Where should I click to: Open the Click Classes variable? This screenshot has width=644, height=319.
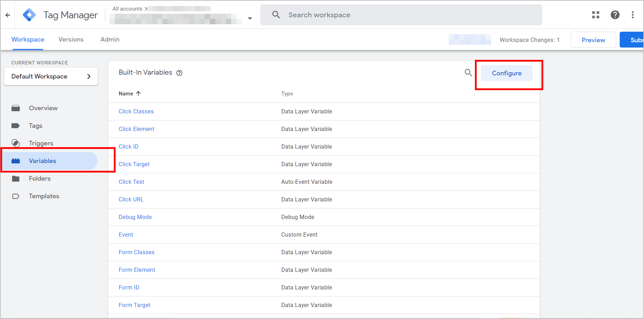tap(136, 111)
